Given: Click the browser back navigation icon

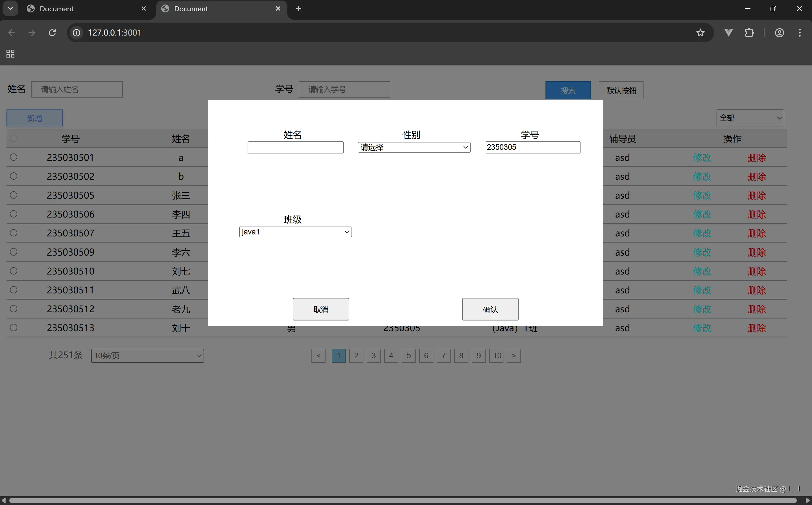Looking at the screenshot, I should pos(12,32).
